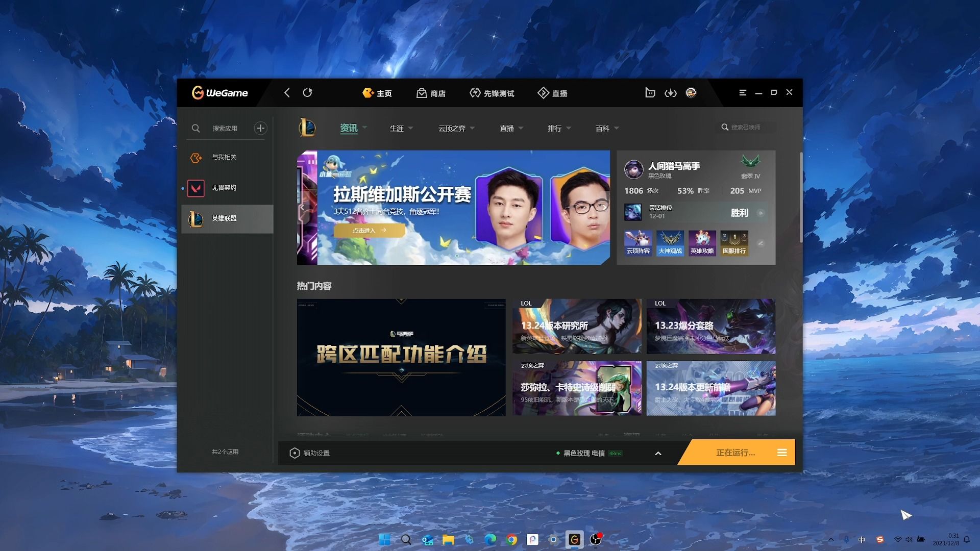Click the 搜索应用 search field
Screen dimensions: 980x551
(x=225, y=129)
